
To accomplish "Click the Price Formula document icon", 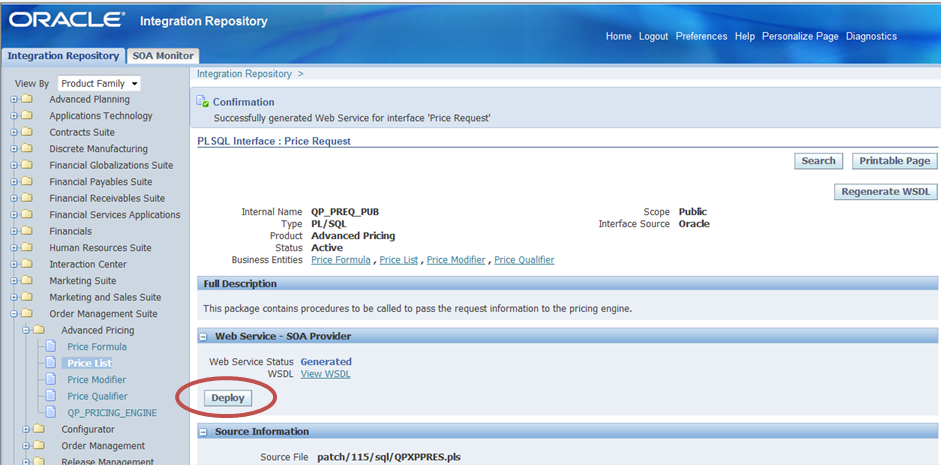I will (49, 347).
